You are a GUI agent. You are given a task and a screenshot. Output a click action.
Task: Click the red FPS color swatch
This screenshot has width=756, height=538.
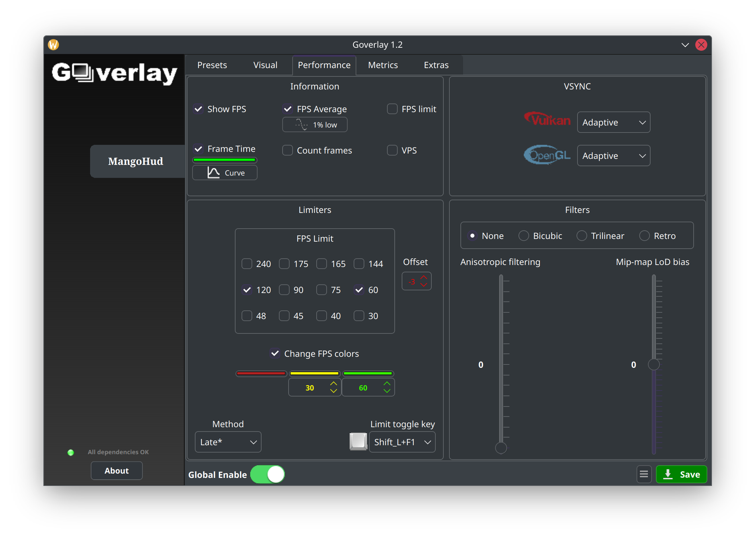point(261,373)
